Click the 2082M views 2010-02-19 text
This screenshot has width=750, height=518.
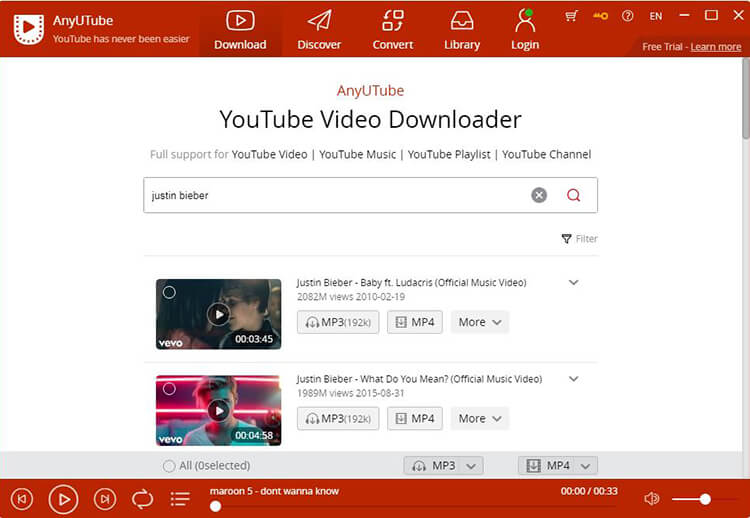351,297
